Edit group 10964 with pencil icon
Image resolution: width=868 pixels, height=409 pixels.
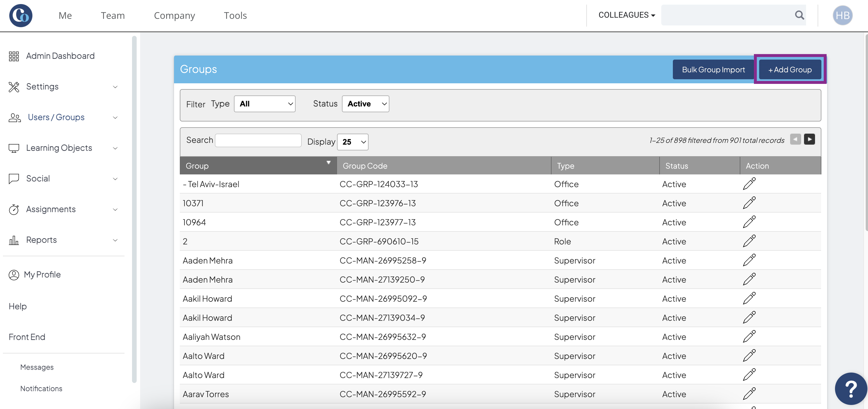(x=749, y=222)
